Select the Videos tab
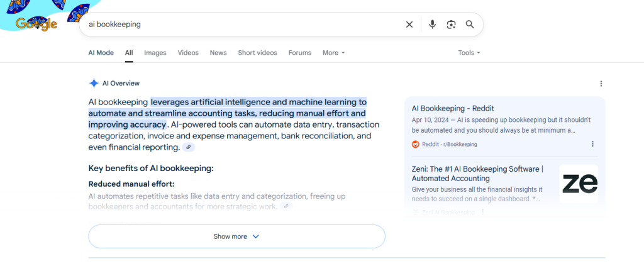The height and width of the screenshot is (266, 644). click(x=188, y=53)
